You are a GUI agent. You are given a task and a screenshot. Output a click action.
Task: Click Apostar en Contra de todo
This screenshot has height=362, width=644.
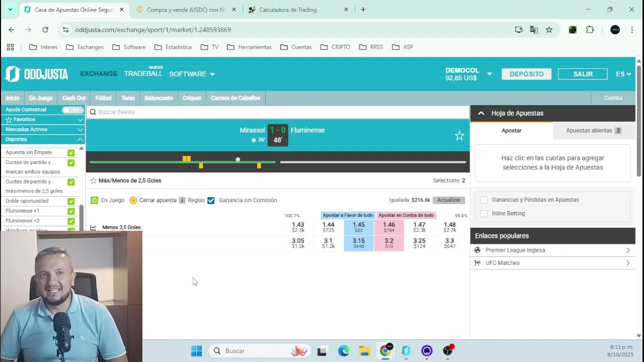click(x=406, y=215)
